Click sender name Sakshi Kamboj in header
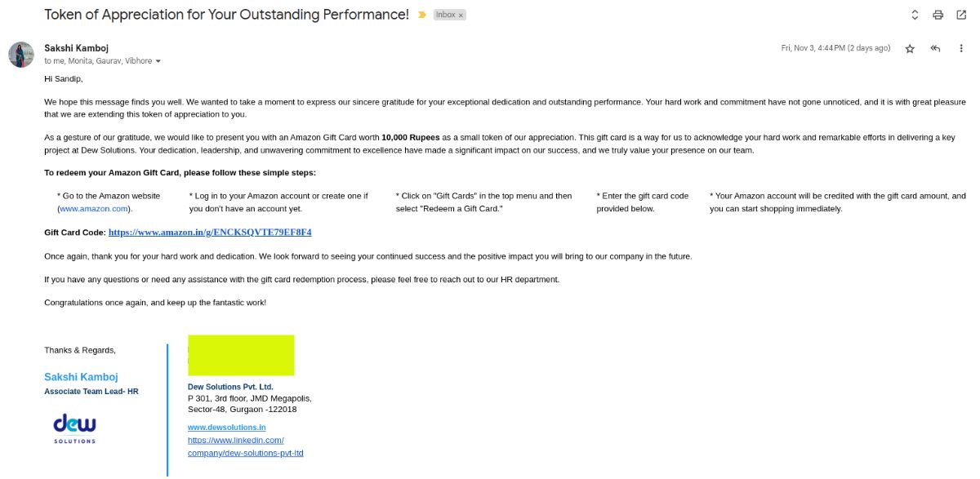Screen dimensions: 980x479 click(x=76, y=48)
